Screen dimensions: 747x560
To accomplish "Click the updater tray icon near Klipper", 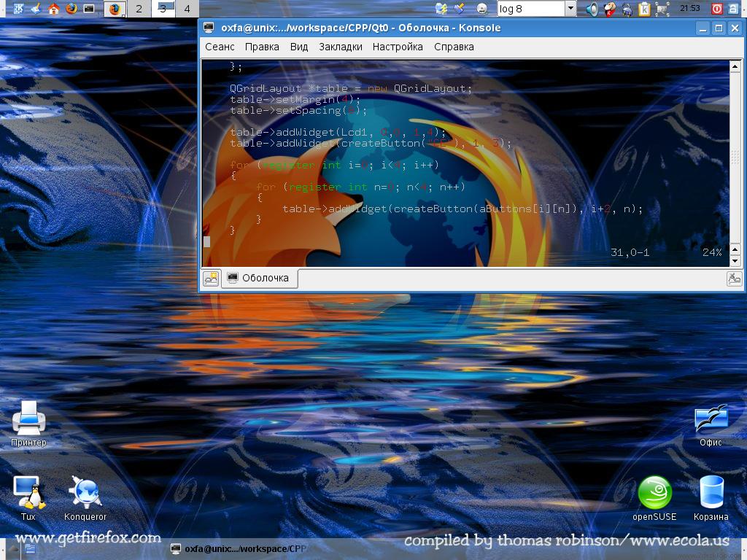I will pyautogui.click(x=627, y=9).
